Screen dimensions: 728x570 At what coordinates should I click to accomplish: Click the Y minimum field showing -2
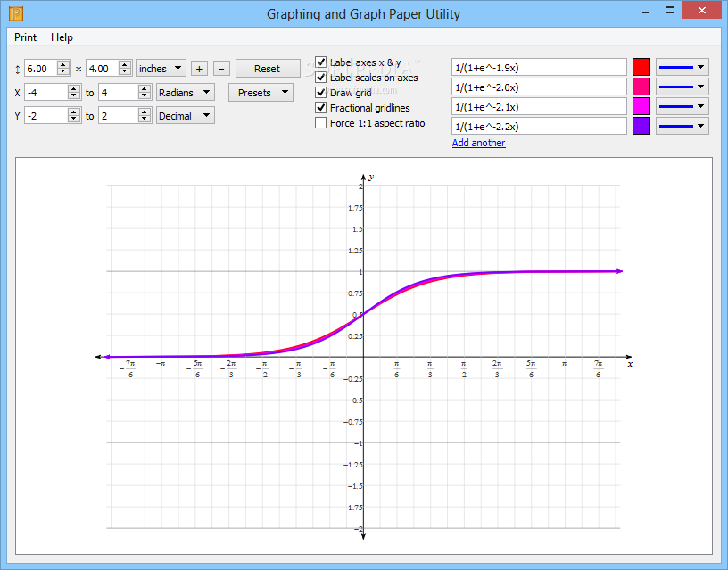45,116
